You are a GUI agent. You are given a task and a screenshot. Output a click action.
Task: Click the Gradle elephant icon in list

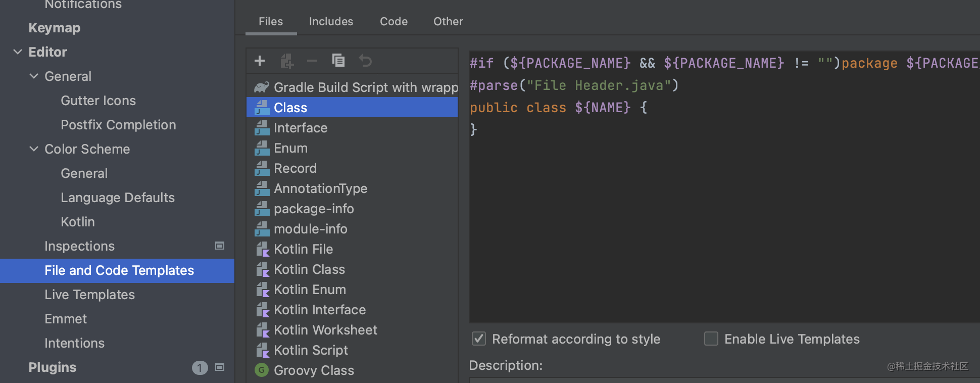coord(261,87)
